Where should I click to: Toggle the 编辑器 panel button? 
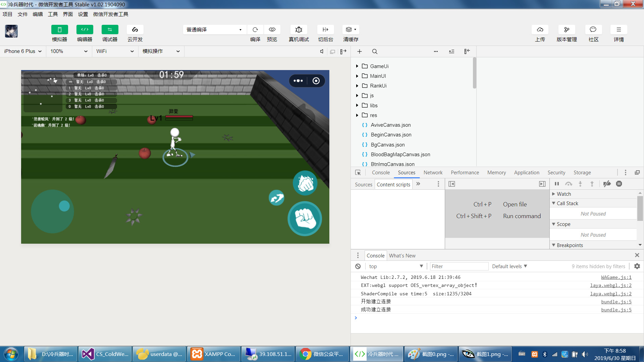point(85,29)
